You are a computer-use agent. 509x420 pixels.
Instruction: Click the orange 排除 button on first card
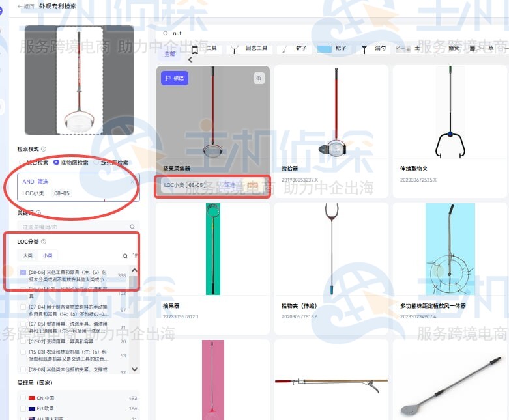[x=253, y=185]
